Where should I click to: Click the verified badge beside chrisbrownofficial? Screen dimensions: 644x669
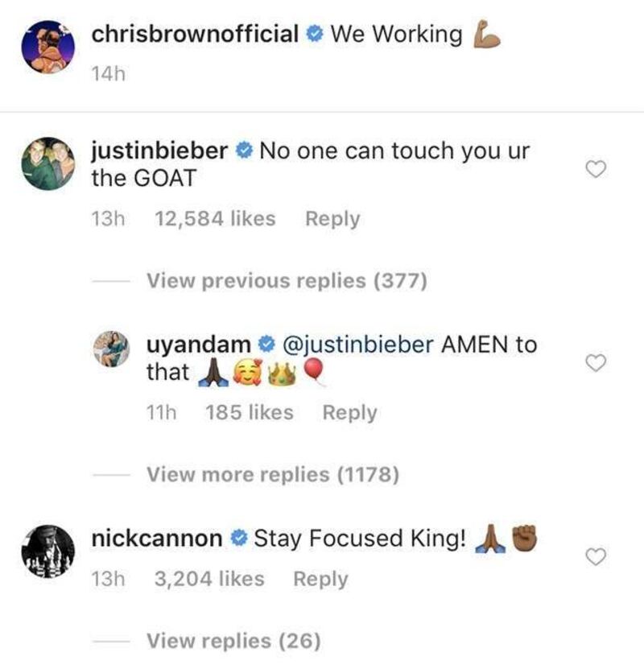(x=315, y=34)
